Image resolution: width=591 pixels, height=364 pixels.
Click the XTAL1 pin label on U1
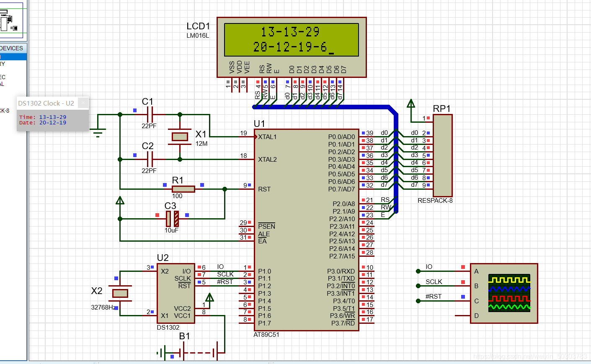[x=267, y=137]
